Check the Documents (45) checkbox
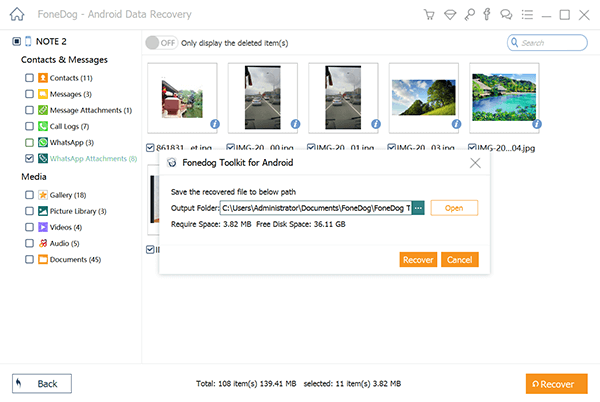Screen dimensions: 600x402 [x=29, y=259]
